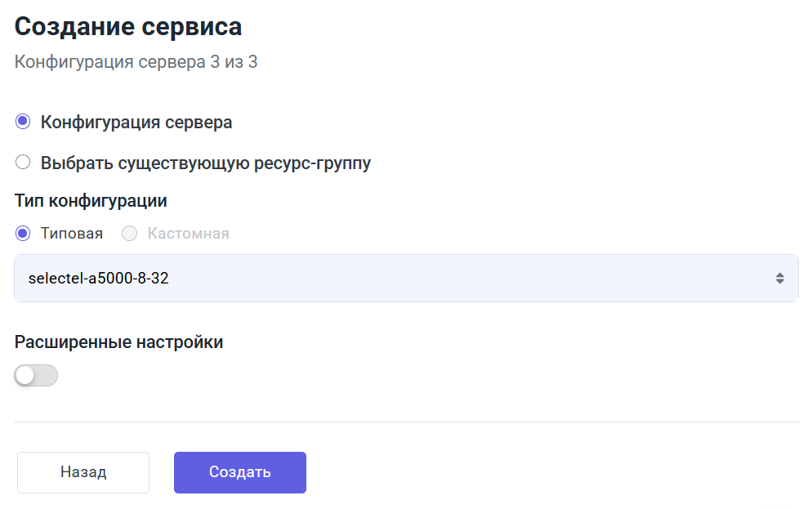Click the filled radio indicator beside 'Типовая'

coord(23,233)
